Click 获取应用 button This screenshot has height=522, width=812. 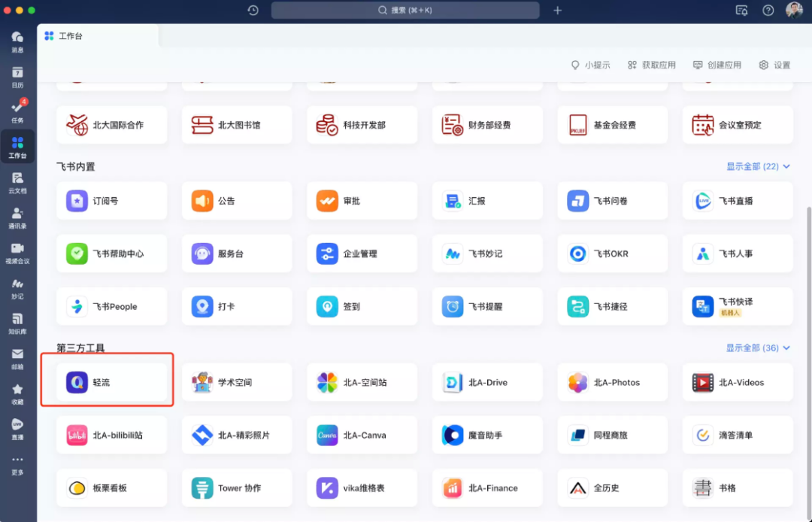(x=651, y=65)
